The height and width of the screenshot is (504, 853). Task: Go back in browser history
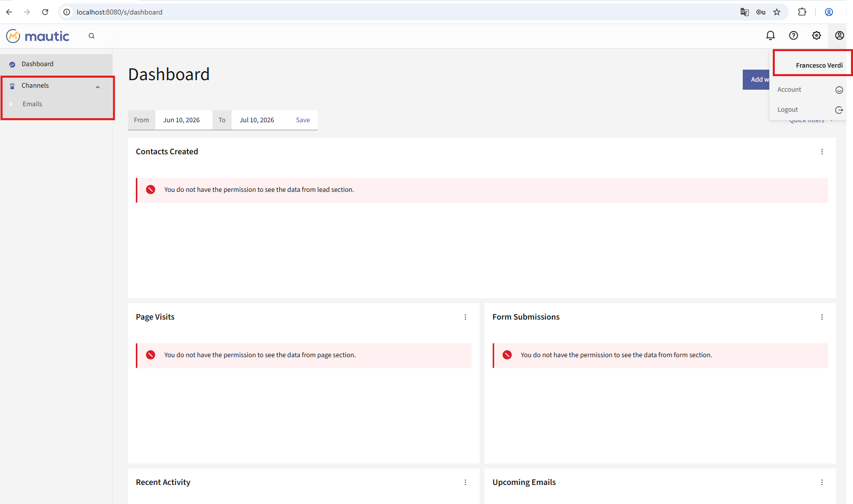[9, 12]
